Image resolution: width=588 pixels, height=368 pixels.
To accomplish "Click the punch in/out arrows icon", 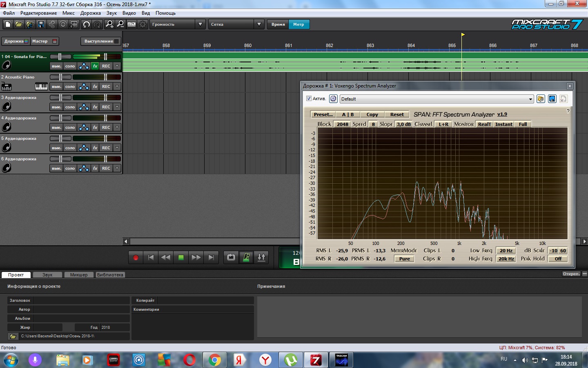I will coord(261,258).
